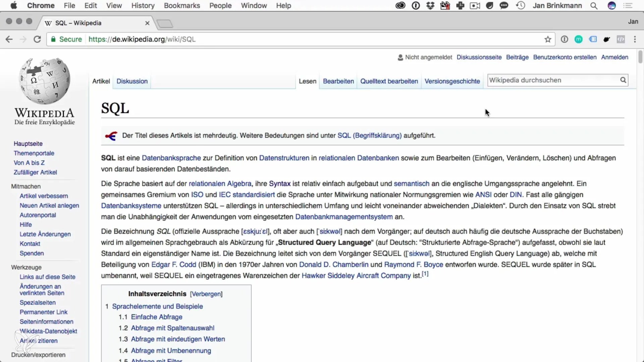Screen dimensions: 644x362
Task: Jump to section 1.1 Einfache Abfrage
Action: coord(157,317)
